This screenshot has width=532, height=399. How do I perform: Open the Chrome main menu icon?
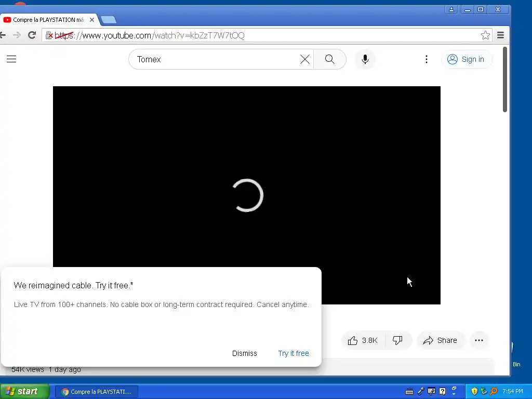(x=500, y=35)
